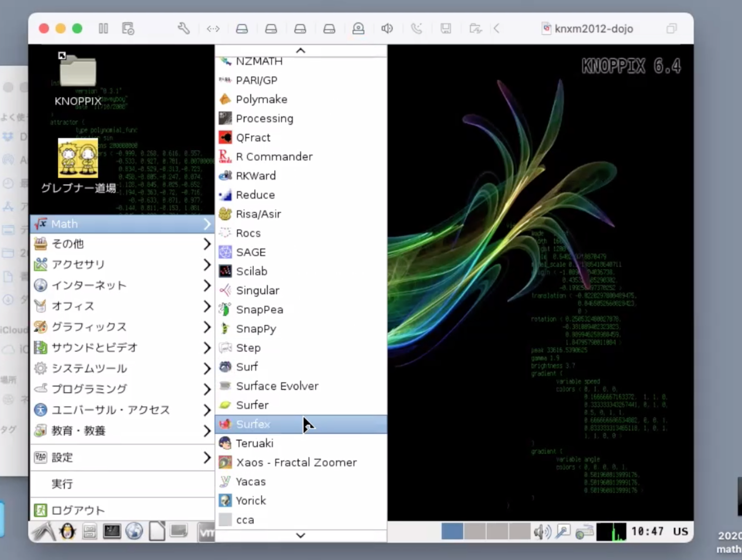
Task: Expand the インターネット submenu arrow
Action: (x=207, y=286)
